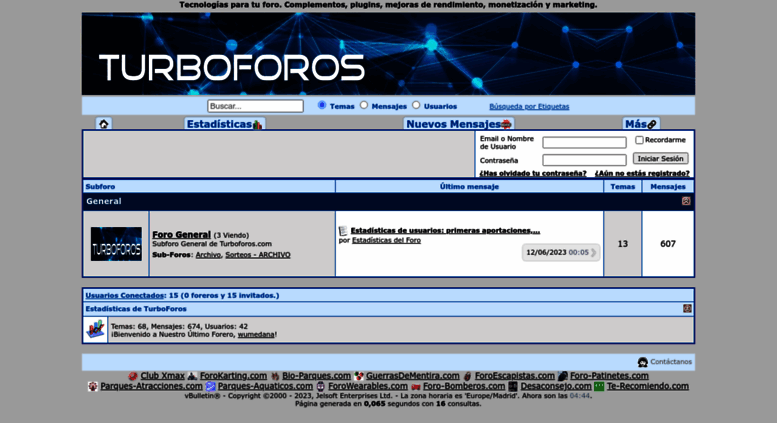Click ¿Has olvidado tu contraseña? link
The image size is (777, 423).
tap(533, 173)
